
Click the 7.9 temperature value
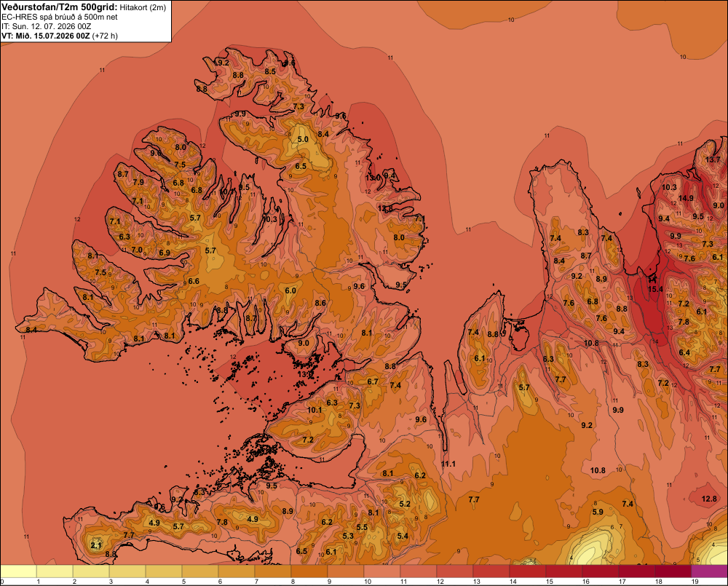tap(138, 182)
